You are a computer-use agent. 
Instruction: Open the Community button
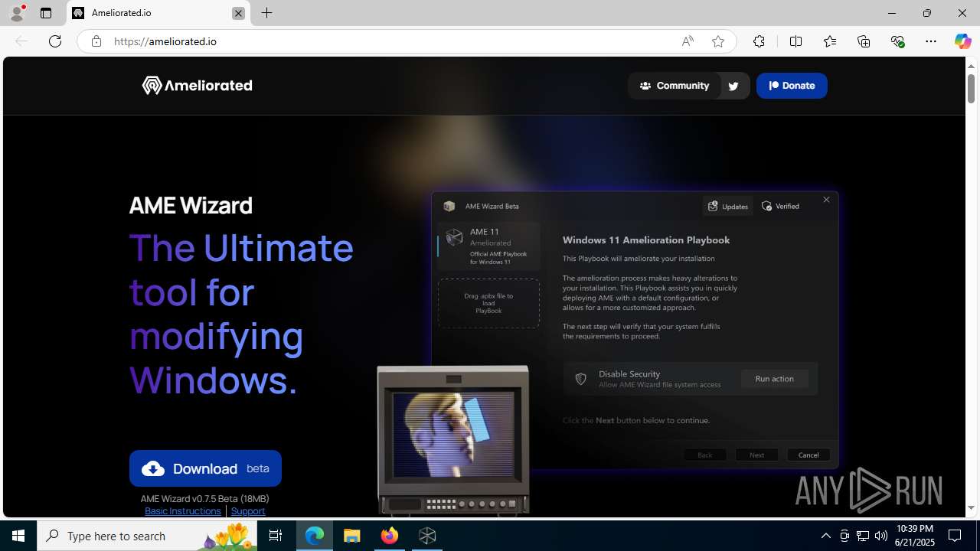pyautogui.click(x=675, y=86)
